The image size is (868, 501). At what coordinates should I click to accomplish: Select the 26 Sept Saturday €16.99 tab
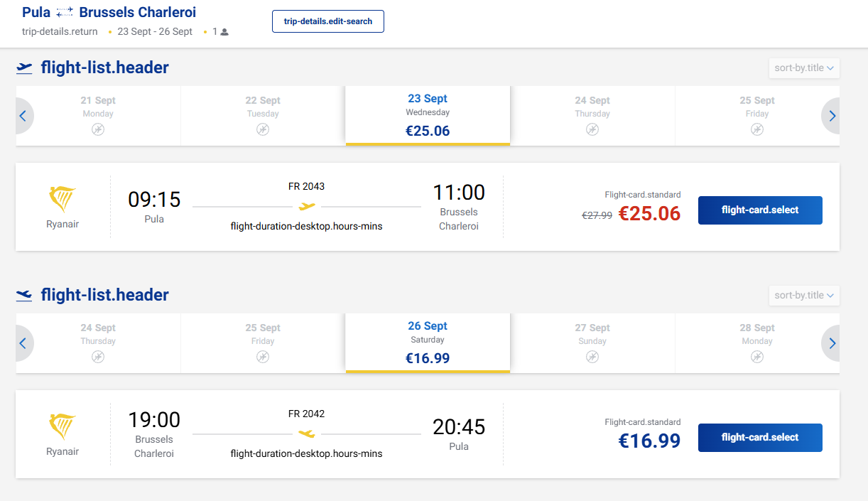tap(428, 343)
